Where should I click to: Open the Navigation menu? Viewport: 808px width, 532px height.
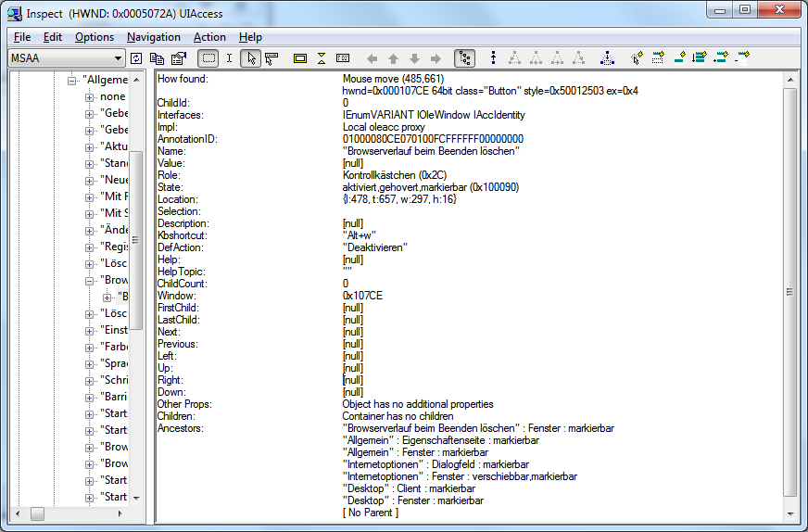click(x=154, y=37)
